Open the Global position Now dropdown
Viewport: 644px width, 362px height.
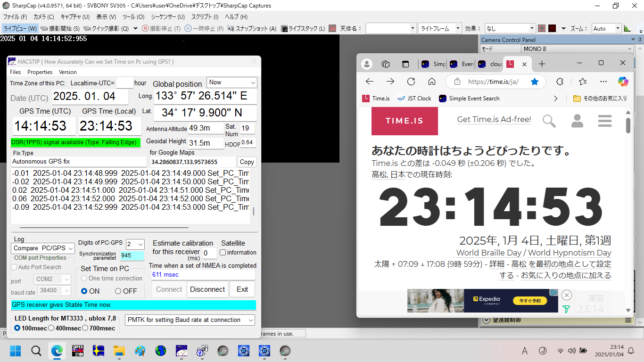(x=232, y=82)
